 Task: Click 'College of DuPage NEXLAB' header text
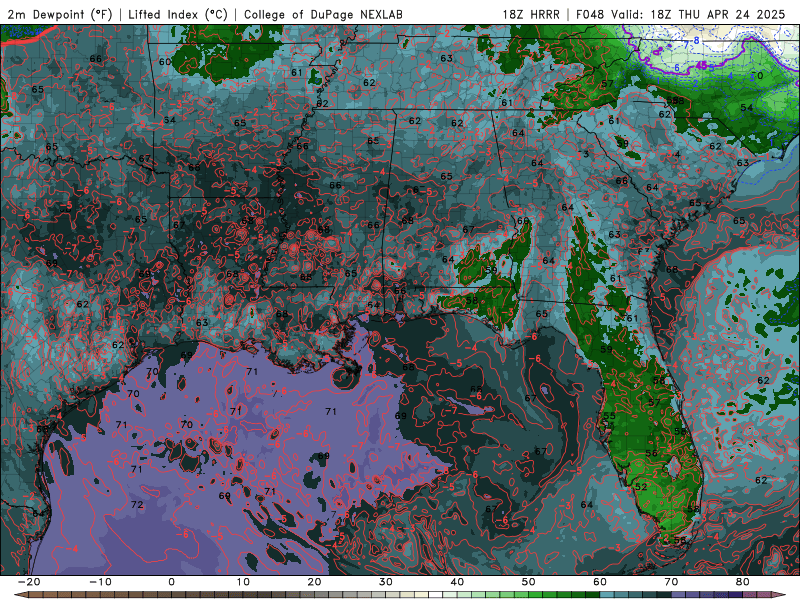click(x=323, y=14)
